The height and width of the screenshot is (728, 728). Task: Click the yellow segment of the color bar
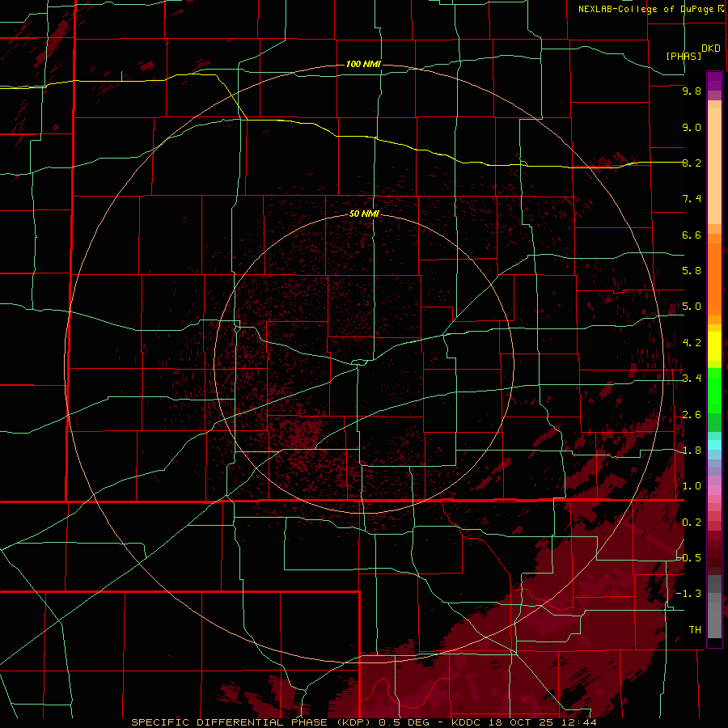tap(714, 346)
